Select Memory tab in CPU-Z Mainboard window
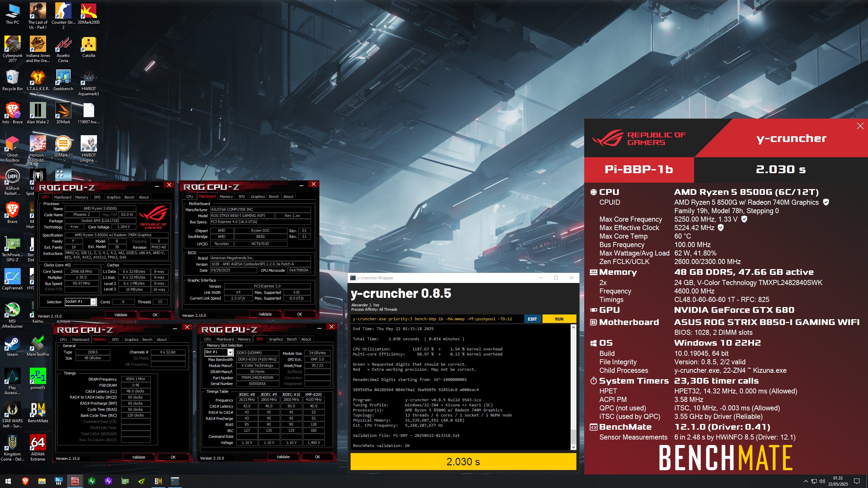This screenshot has height=488, width=868. click(226, 197)
